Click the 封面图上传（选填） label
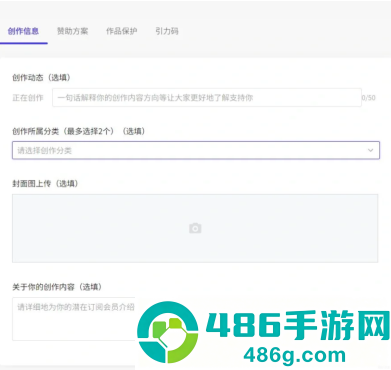Viewport: 391px width, 370px height. point(45,184)
